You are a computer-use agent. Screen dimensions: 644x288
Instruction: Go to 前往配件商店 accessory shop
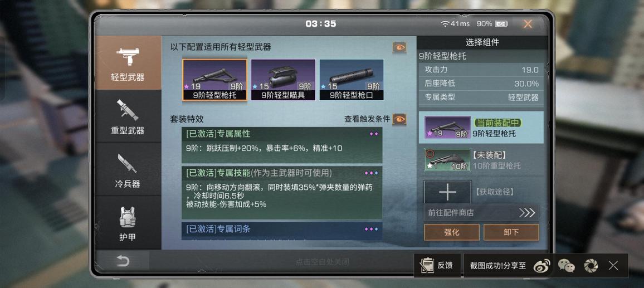(x=481, y=213)
